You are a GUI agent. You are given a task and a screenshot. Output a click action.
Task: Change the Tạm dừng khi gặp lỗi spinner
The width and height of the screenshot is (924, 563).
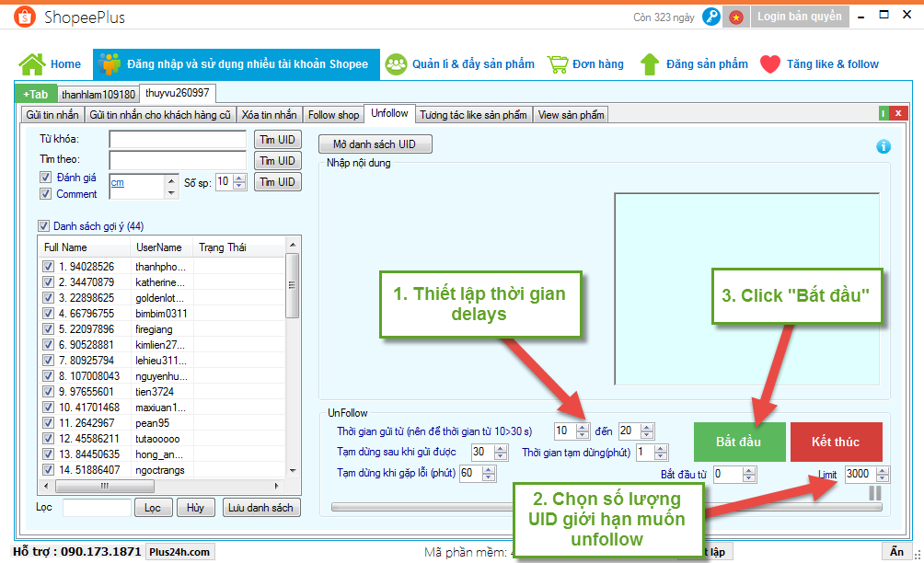click(x=490, y=474)
